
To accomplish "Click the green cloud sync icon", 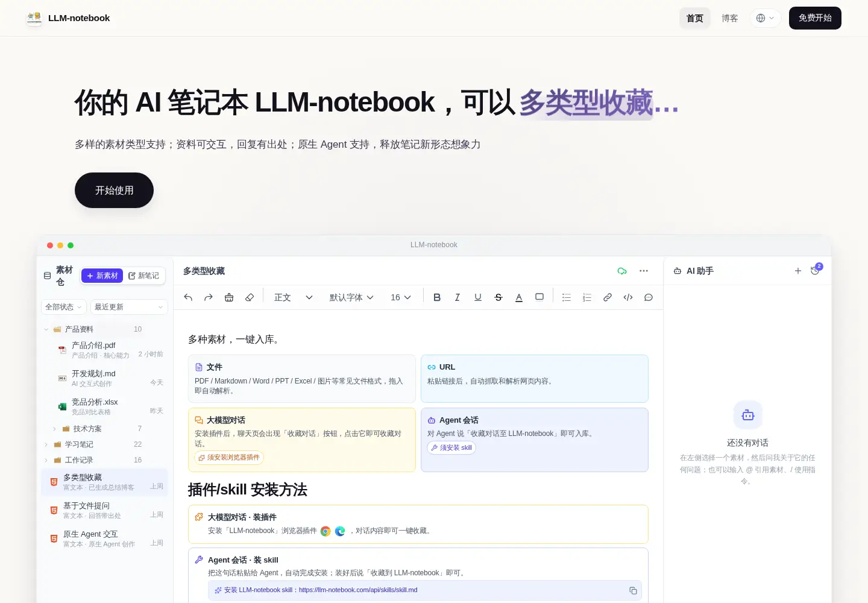I will pos(622,271).
